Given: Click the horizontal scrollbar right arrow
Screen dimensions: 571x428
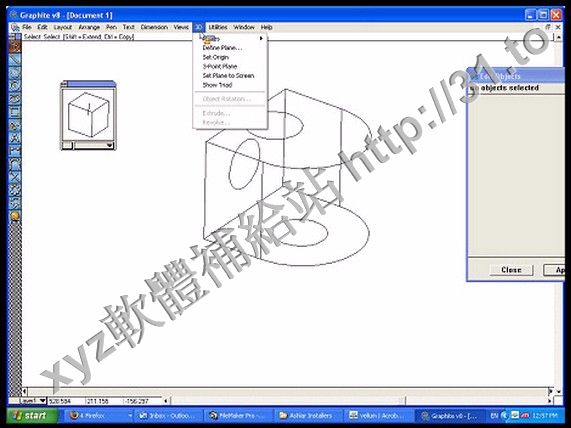Looking at the screenshot, I should (x=551, y=392).
